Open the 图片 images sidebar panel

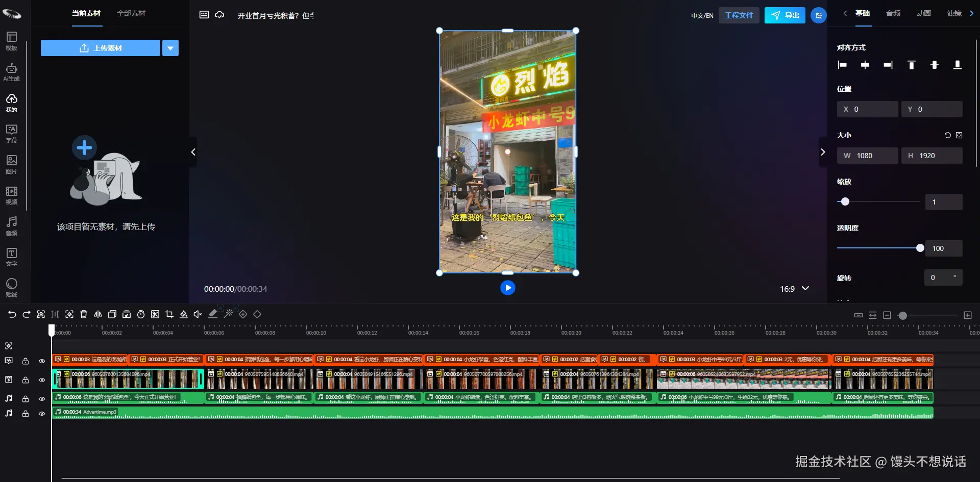click(x=11, y=165)
